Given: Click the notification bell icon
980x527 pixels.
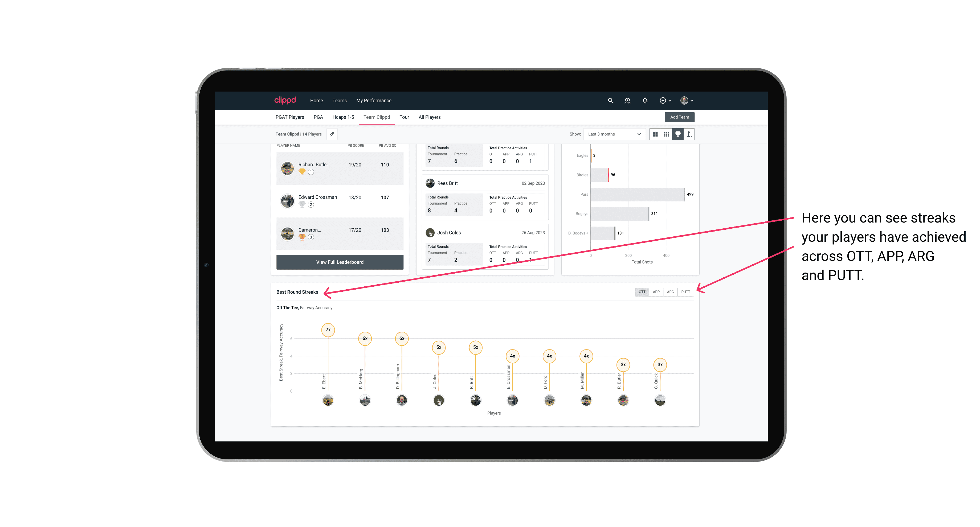Looking at the screenshot, I should [x=644, y=101].
